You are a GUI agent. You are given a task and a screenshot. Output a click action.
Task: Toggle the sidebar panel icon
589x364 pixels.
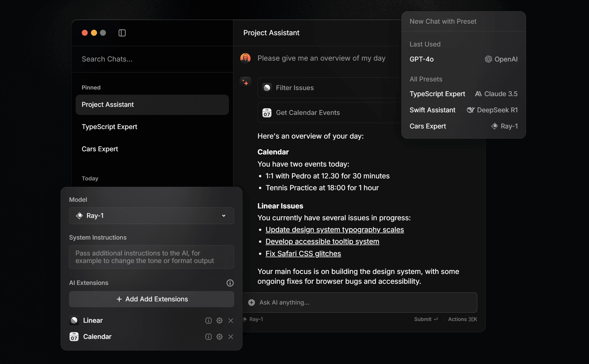coord(122,33)
